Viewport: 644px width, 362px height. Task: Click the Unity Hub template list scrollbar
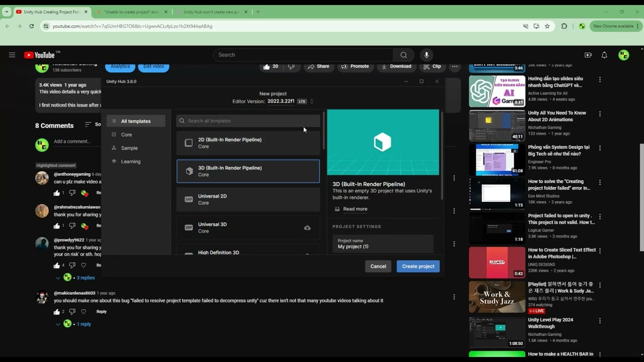click(324, 131)
